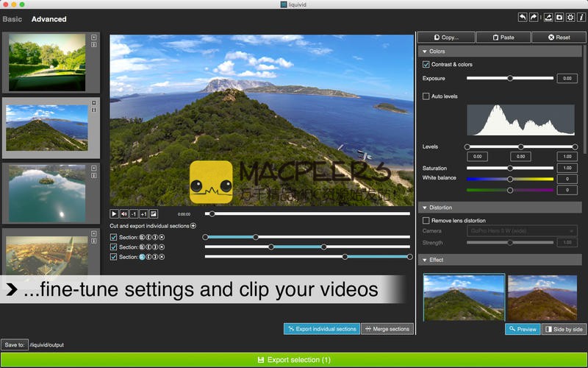Click the green Export selection button
The image size is (588, 368).
[294, 359]
